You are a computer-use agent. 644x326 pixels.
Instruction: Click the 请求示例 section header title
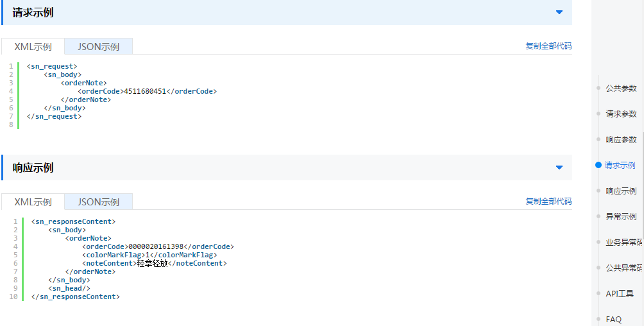(x=33, y=13)
